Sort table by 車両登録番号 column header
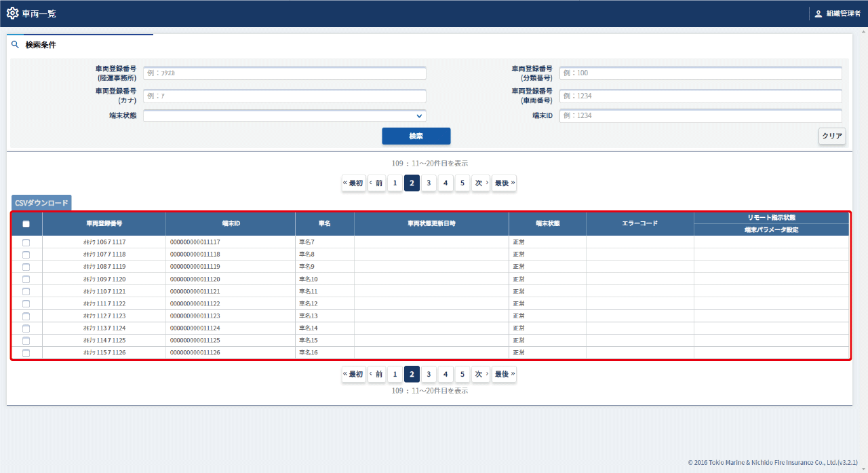Viewport: 868px width, 473px height. coord(104,223)
